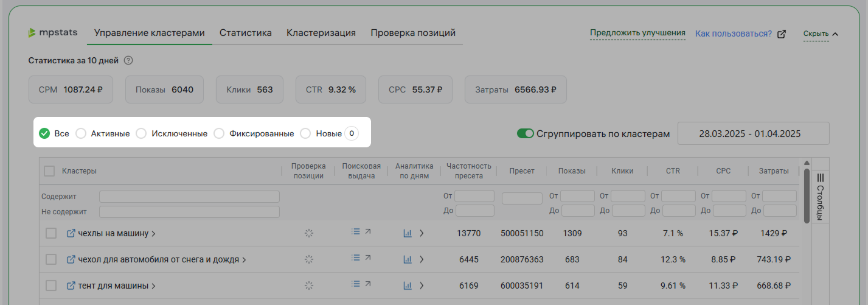This screenshot has width=868, height=305.
Task: Focus the Не содержит filter input
Action: point(189,212)
